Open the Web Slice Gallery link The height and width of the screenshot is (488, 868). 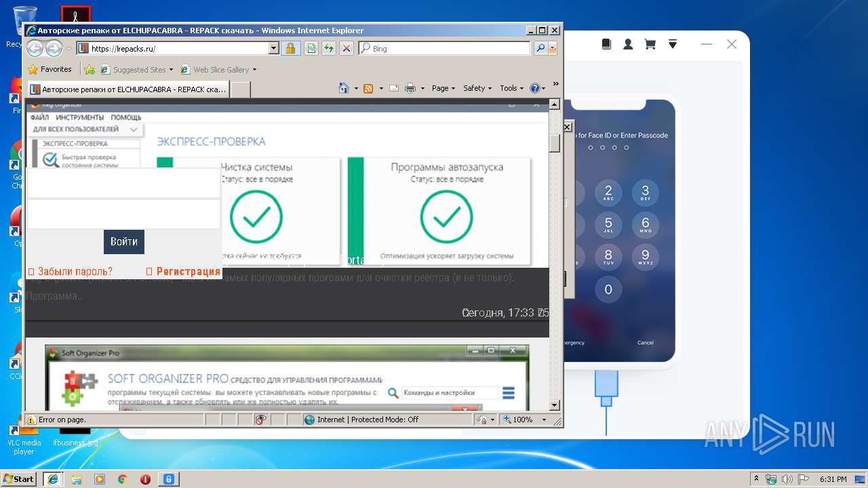tap(218, 69)
